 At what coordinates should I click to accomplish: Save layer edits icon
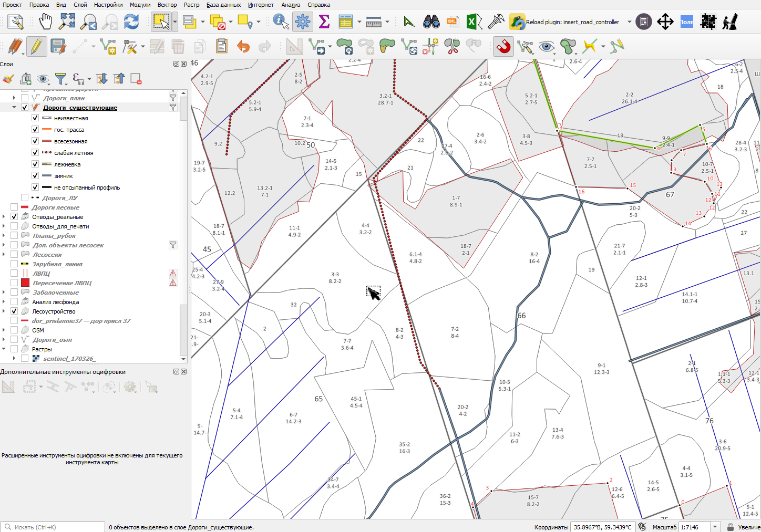pos(58,47)
